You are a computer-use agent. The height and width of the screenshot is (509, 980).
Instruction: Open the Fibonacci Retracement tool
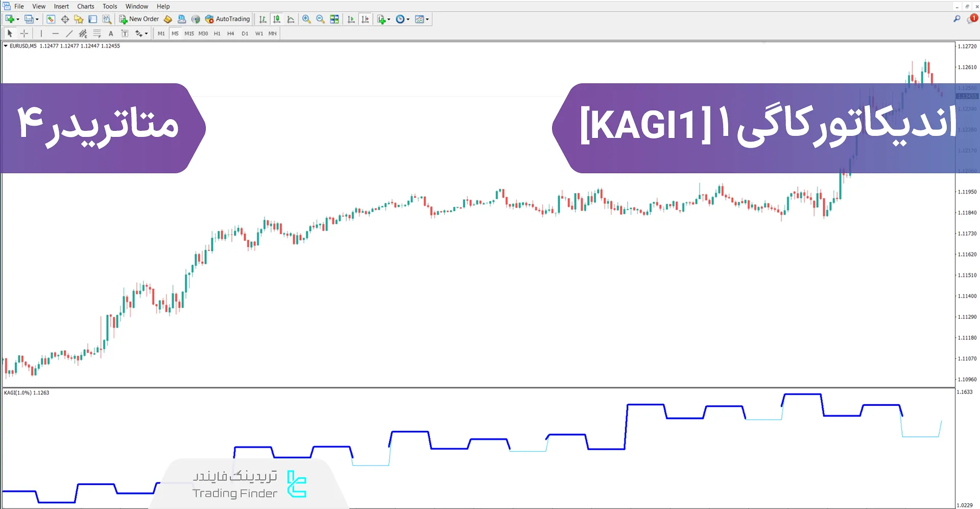click(x=97, y=33)
